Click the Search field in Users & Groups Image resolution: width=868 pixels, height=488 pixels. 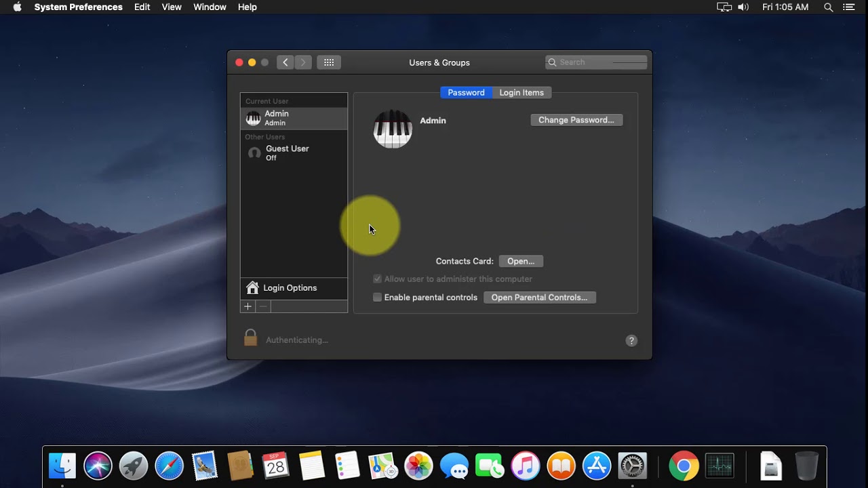[x=596, y=62]
